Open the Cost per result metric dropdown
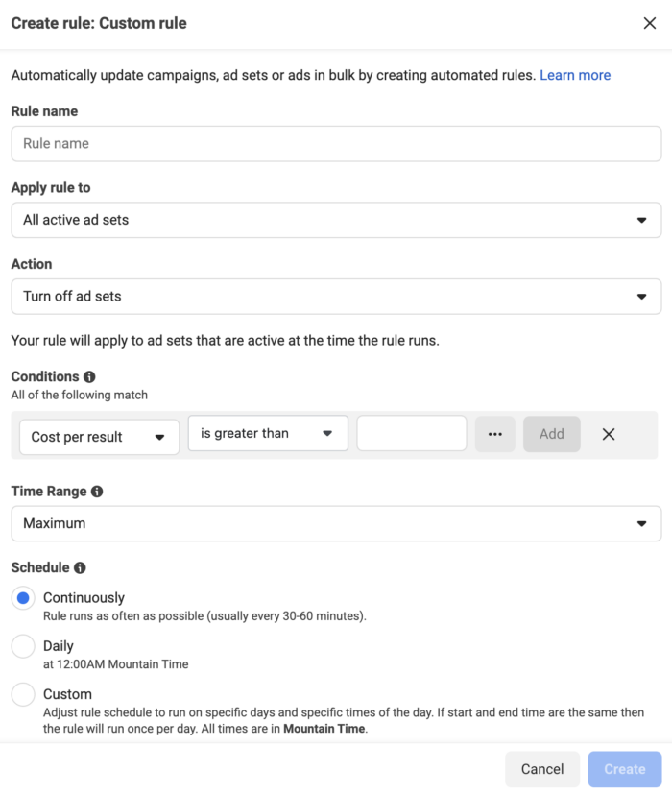Viewport: 672px width, 794px height. pos(101,436)
